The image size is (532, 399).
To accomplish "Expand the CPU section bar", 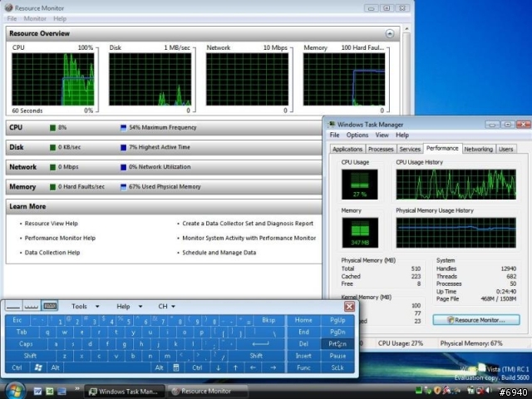I will point(164,127).
